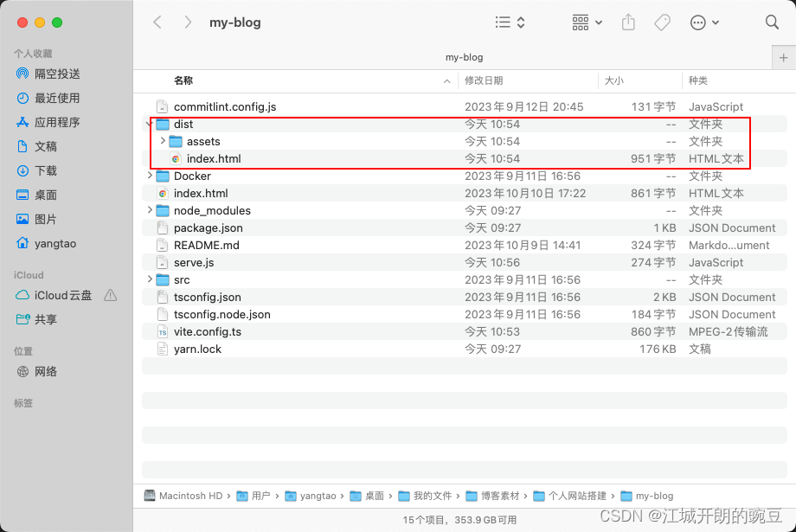Click the Share icon in the toolbar
The image size is (796, 532).
627,22
